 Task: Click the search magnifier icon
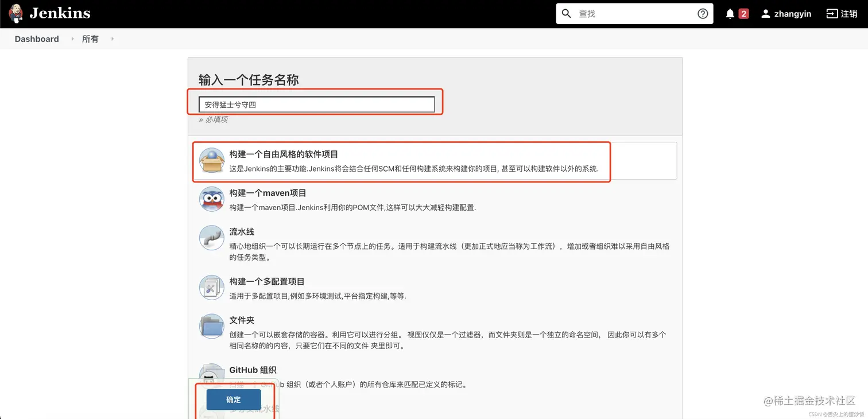pyautogui.click(x=566, y=13)
